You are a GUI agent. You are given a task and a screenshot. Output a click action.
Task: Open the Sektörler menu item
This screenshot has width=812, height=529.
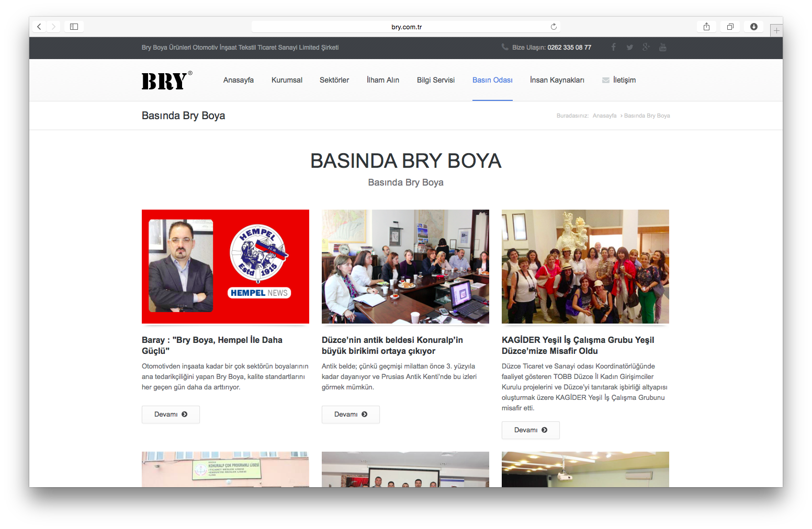click(x=334, y=80)
